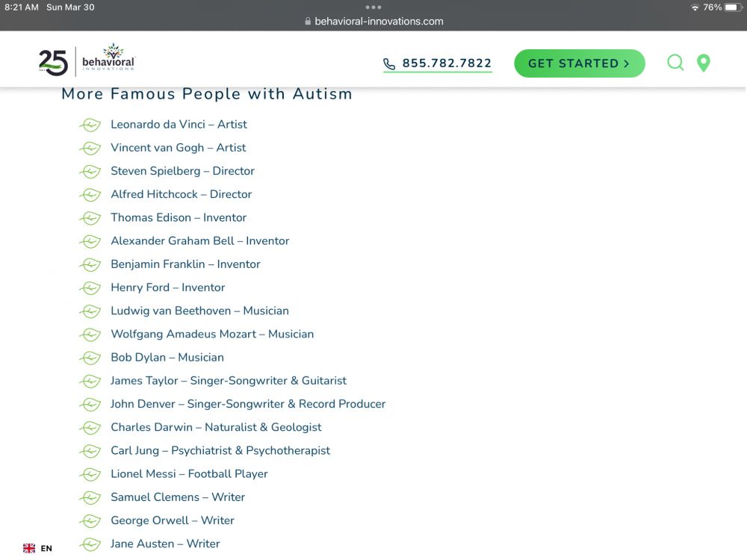Click UK flag language icon
The image size is (747, 560).
[29, 548]
